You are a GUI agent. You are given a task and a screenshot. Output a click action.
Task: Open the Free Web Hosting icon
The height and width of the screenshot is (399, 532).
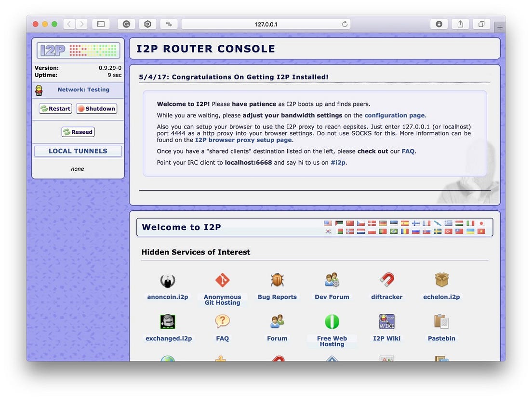click(x=332, y=322)
